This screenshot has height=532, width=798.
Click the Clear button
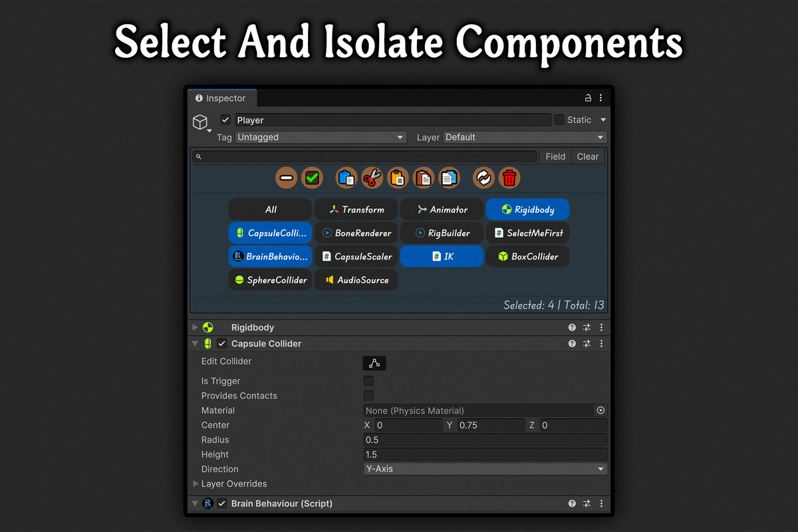click(588, 156)
